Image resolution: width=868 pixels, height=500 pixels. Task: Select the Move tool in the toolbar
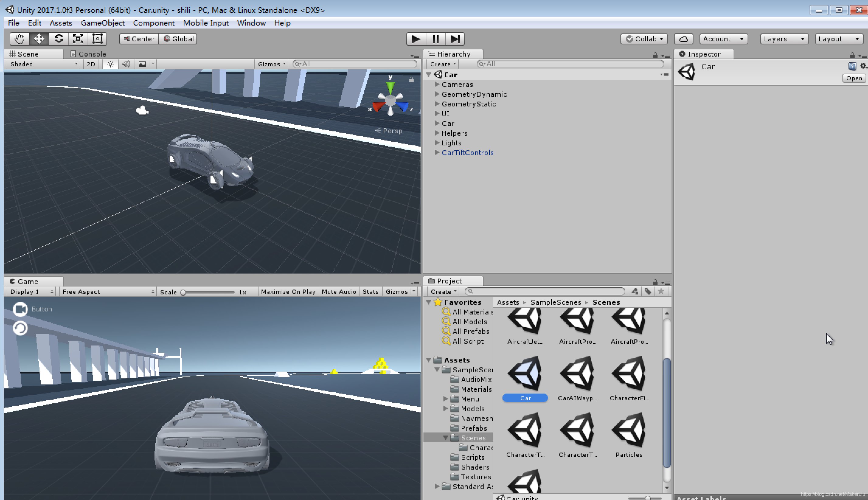39,39
